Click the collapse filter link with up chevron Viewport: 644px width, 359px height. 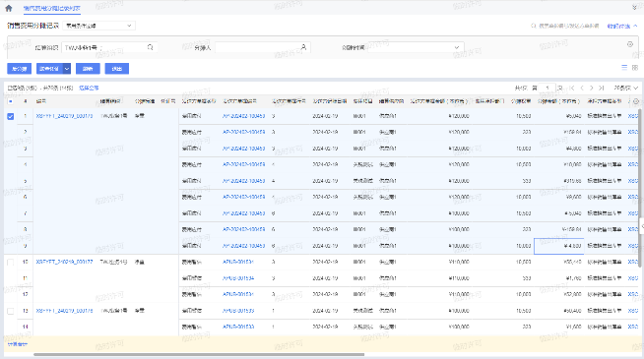622,26
